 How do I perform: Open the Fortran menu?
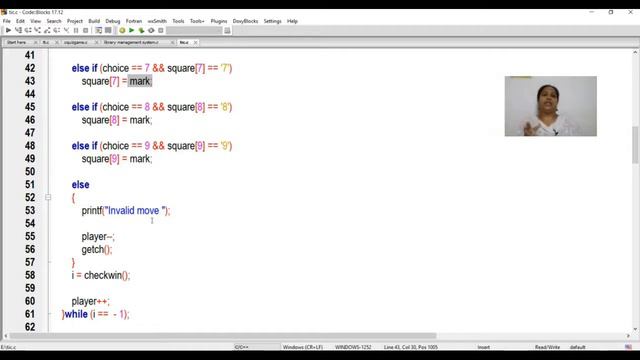[134, 21]
